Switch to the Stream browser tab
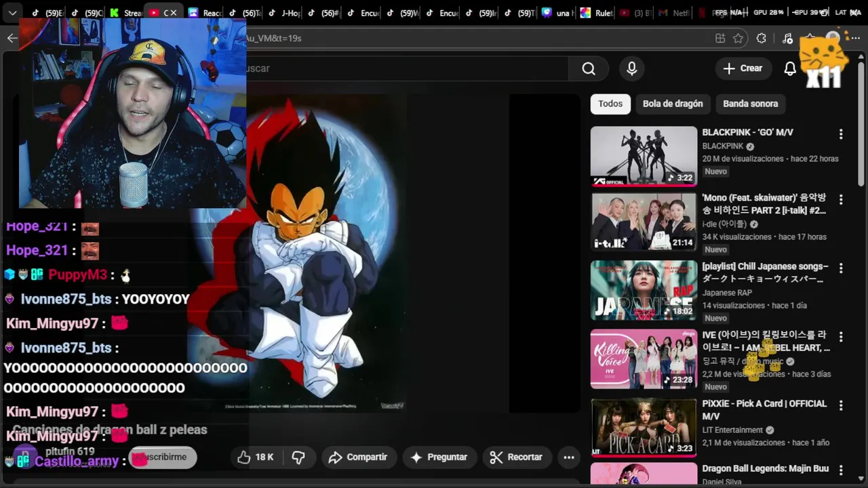Viewport: 868px width, 488px height. click(x=125, y=13)
